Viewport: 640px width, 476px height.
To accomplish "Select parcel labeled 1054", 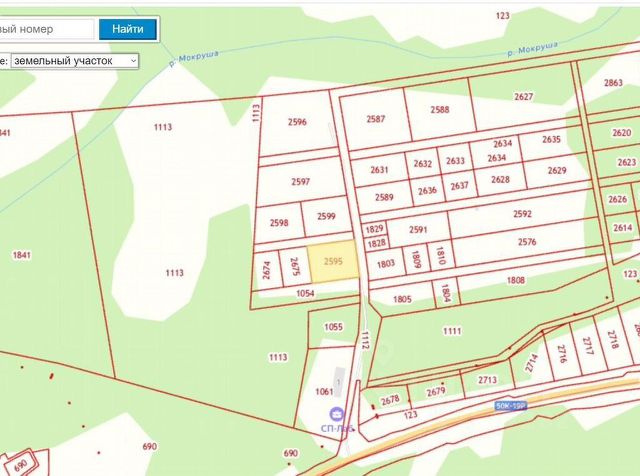I will point(305,293).
